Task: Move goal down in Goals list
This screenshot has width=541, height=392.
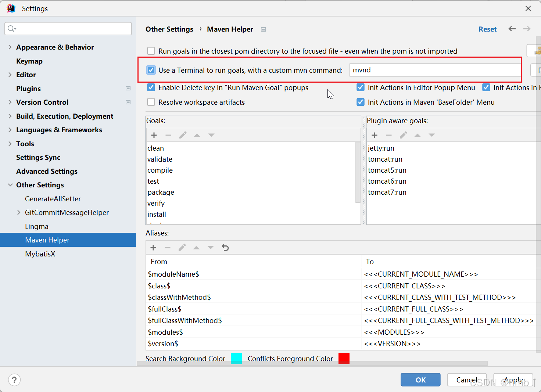Action: (x=211, y=135)
